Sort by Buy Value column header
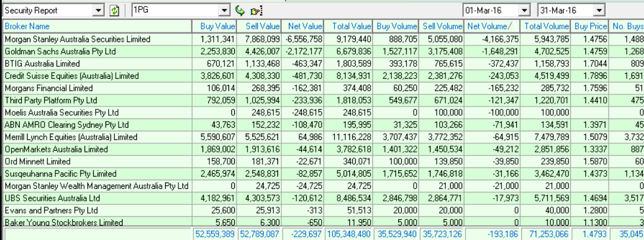The height and width of the screenshot is (240, 644). (214, 26)
